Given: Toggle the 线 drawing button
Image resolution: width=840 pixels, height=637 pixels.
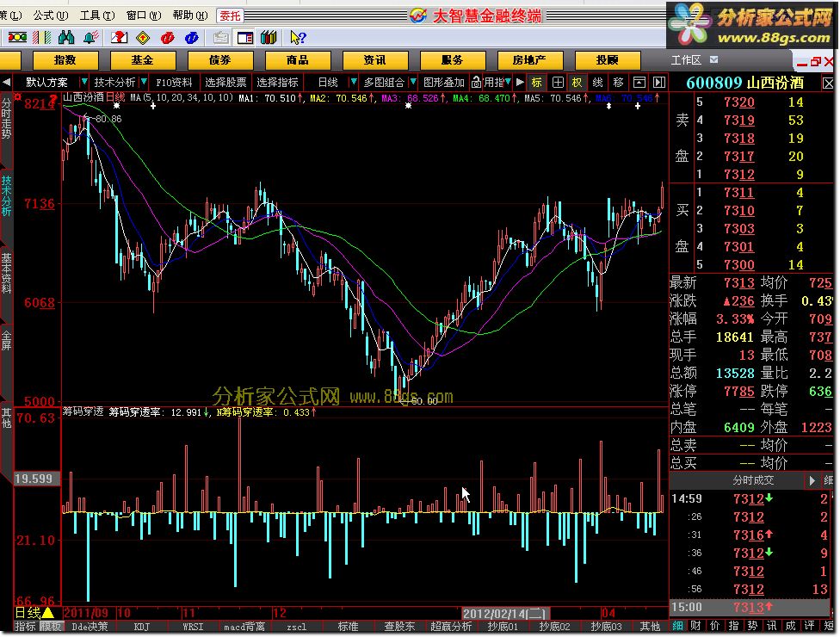Looking at the screenshot, I should click(598, 83).
